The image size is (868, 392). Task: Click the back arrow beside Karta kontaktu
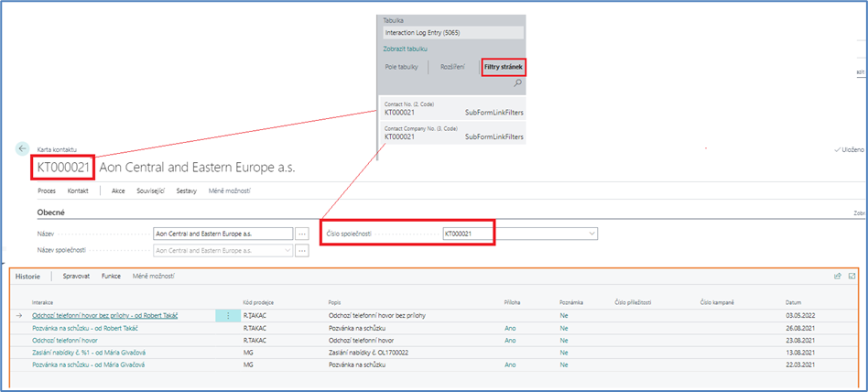[x=22, y=148]
